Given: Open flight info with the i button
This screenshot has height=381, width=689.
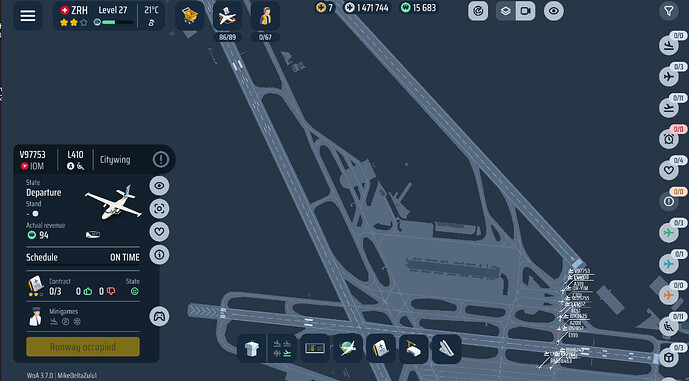Looking at the screenshot, I should pyautogui.click(x=159, y=254).
